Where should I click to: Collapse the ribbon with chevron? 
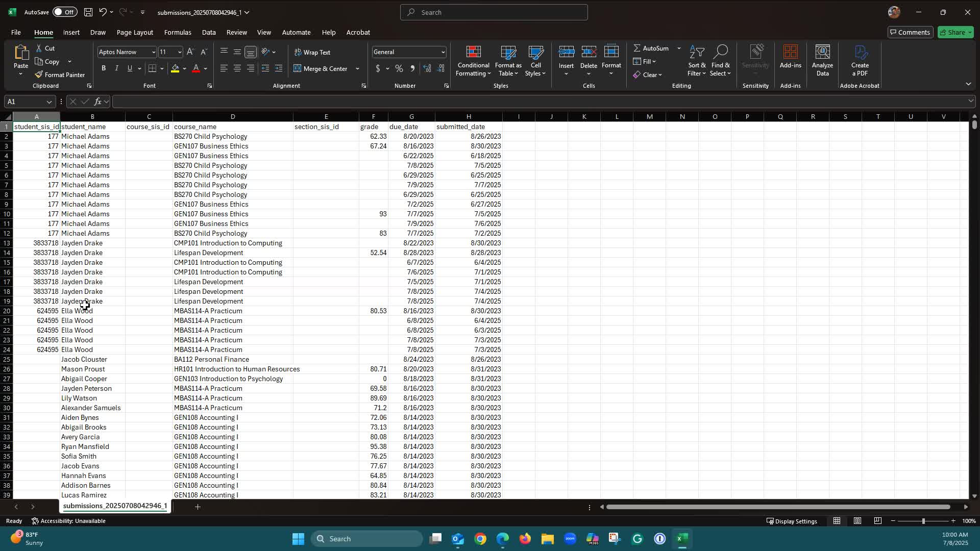(968, 84)
